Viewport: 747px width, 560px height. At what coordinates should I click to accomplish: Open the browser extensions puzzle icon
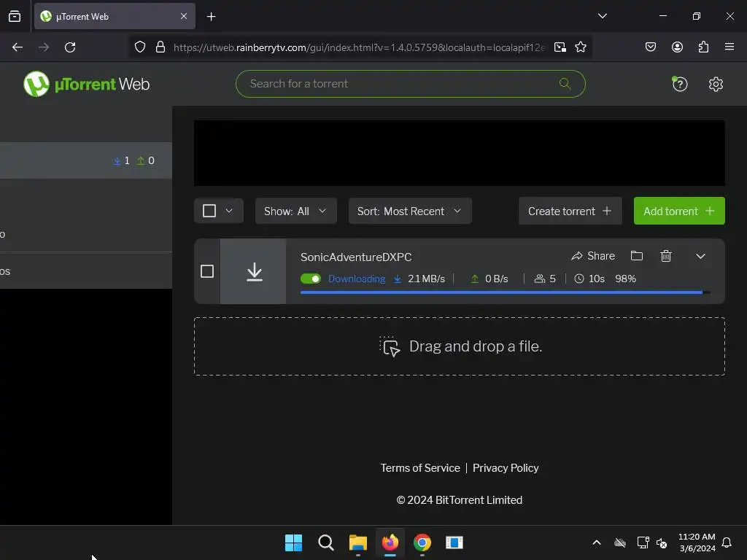pos(703,47)
